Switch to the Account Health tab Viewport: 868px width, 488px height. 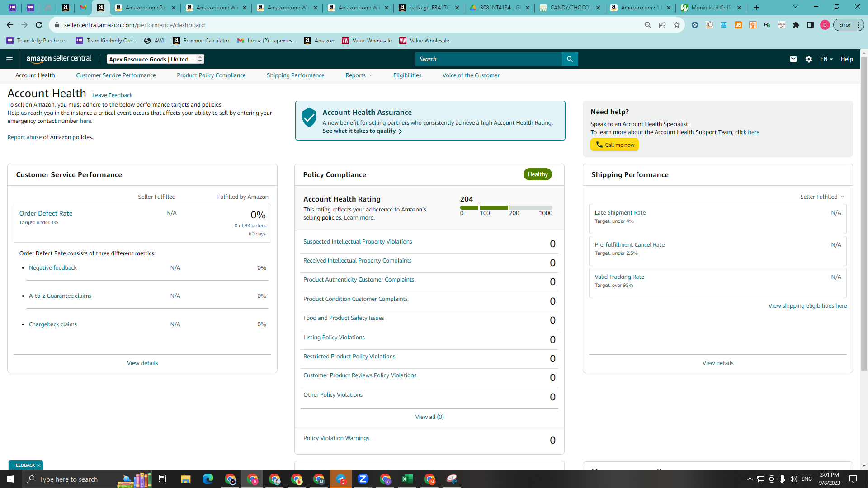pos(35,75)
